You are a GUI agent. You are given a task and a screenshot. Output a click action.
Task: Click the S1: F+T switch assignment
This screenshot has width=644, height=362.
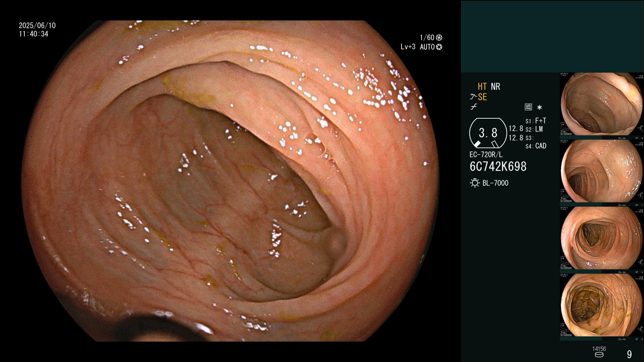click(536, 121)
